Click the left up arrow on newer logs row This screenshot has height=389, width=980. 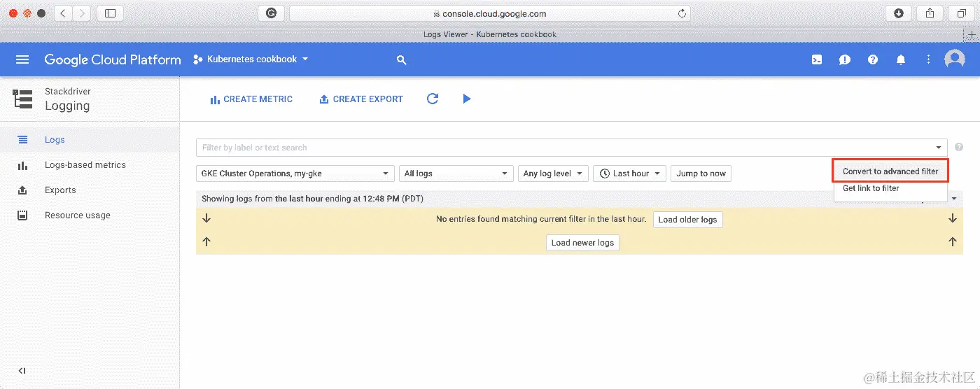coord(206,242)
